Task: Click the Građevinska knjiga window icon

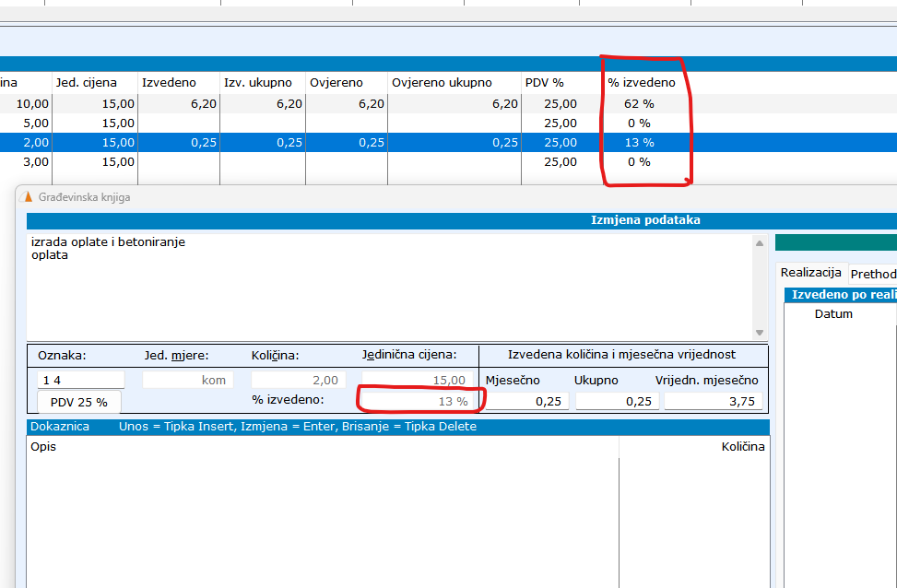Action: 26,196
